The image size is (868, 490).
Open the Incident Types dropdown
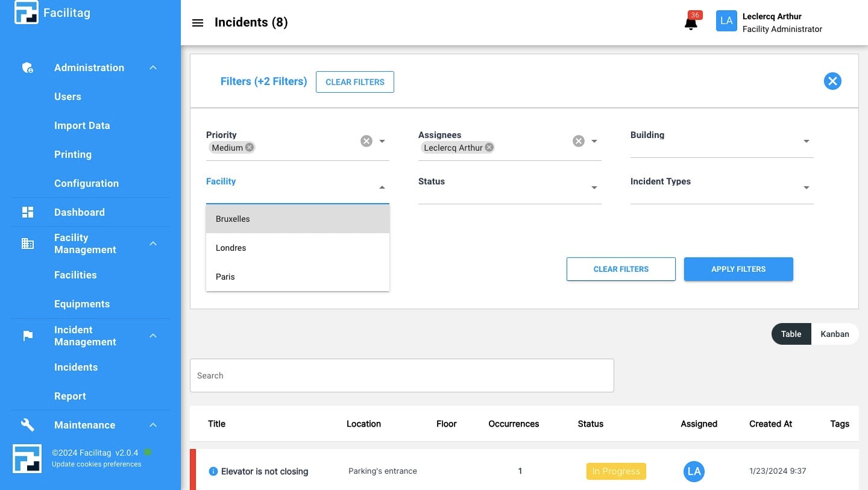[807, 187]
